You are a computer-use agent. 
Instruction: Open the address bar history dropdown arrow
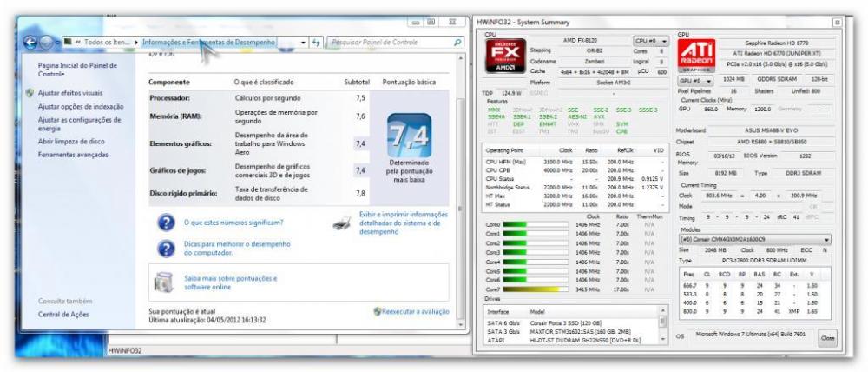(x=303, y=42)
